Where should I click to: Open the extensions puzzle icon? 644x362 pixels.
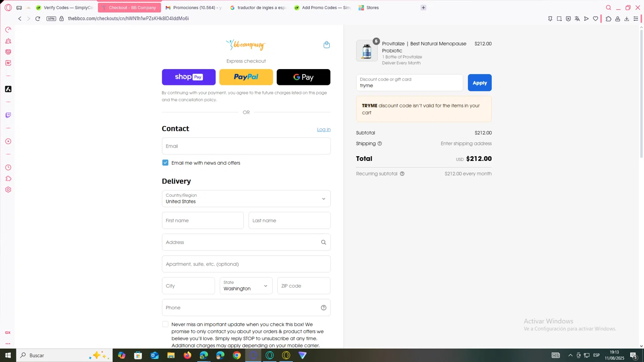[608, 19]
